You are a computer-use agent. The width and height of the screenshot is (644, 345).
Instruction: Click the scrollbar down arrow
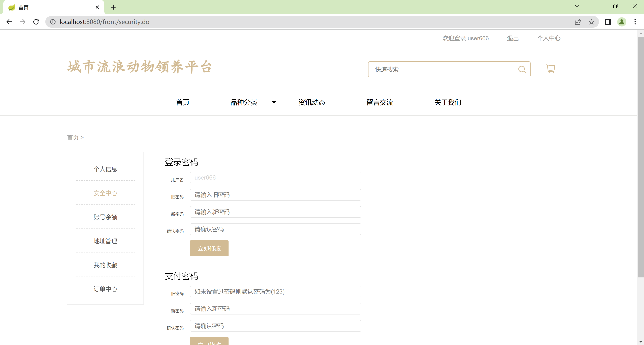click(640, 342)
